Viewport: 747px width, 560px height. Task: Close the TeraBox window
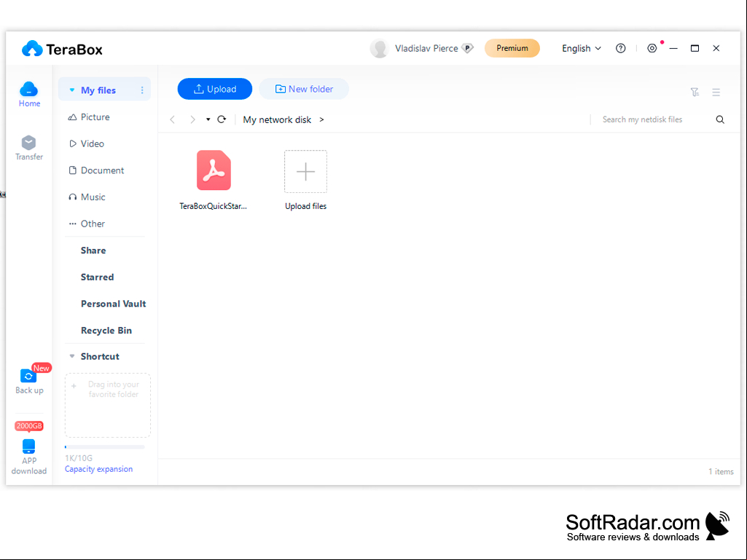coord(716,48)
